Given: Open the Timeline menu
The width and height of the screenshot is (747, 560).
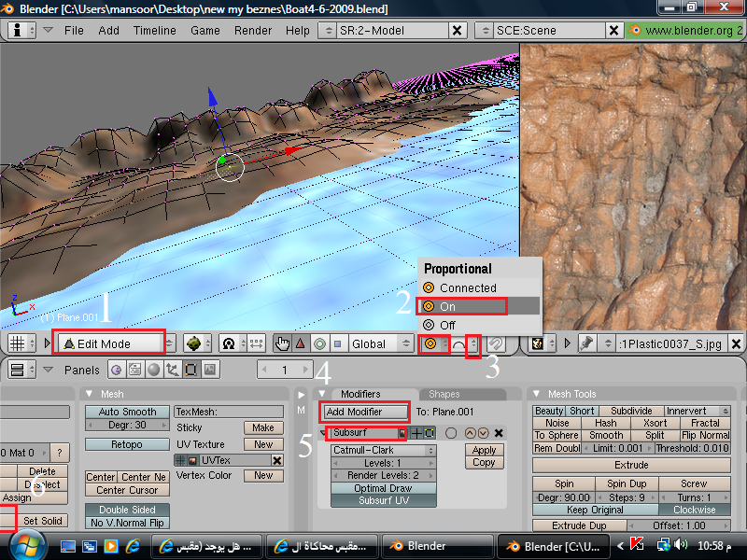Looking at the screenshot, I should pyautogui.click(x=154, y=31).
